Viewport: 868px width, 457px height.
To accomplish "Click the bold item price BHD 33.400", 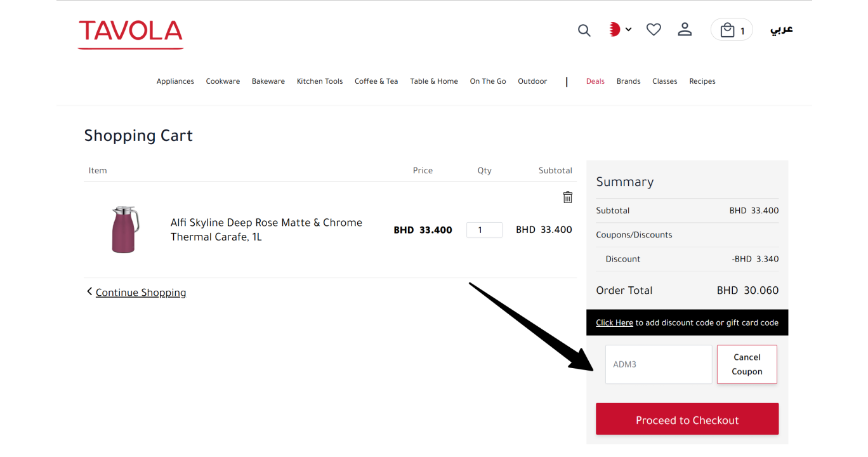I will click(423, 230).
